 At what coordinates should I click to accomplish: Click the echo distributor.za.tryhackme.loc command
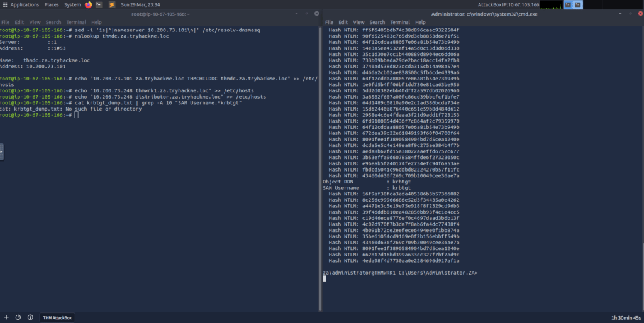click(170, 97)
